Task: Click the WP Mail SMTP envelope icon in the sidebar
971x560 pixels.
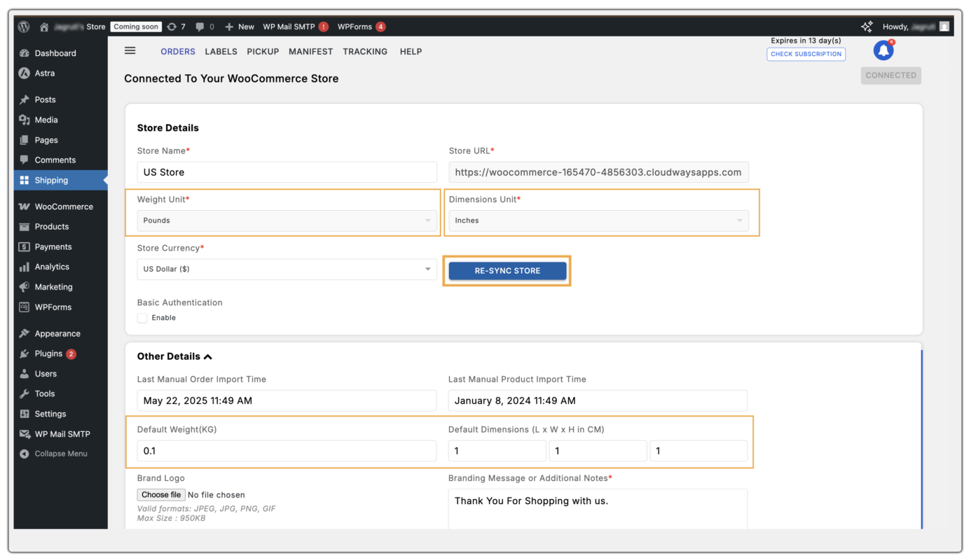Action: (x=25, y=434)
